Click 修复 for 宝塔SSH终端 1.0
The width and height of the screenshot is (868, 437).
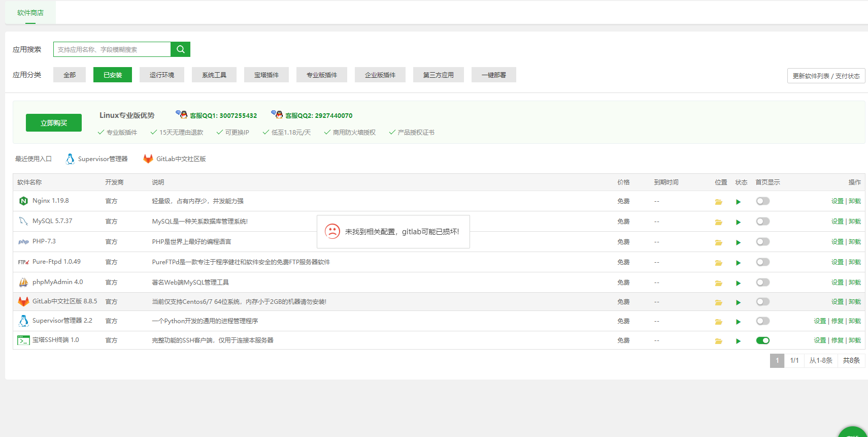click(837, 340)
